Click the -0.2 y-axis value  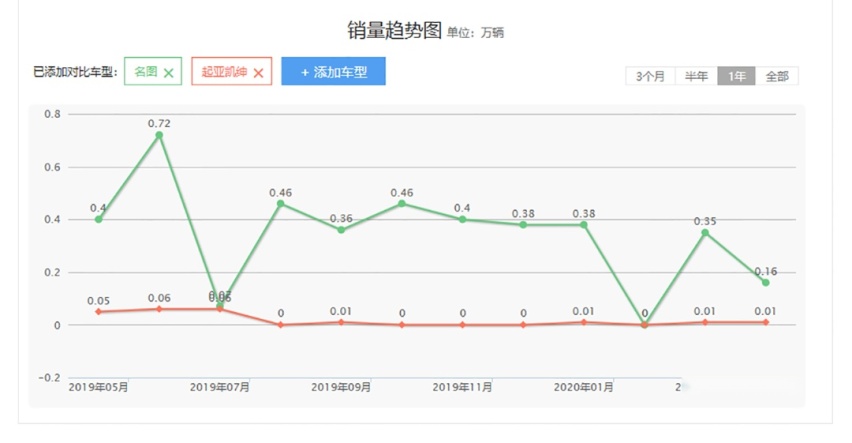click(49, 378)
